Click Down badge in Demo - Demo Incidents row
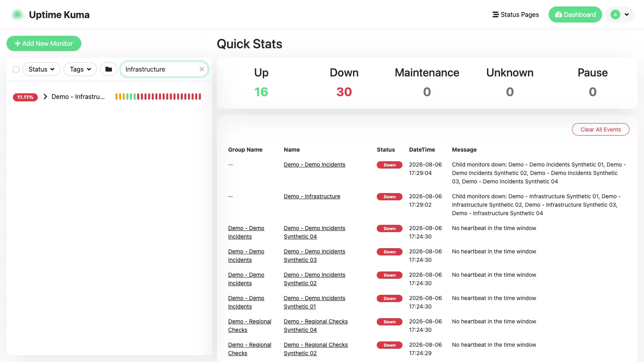This screenshot has width=644, height=362. click(390, 165)
